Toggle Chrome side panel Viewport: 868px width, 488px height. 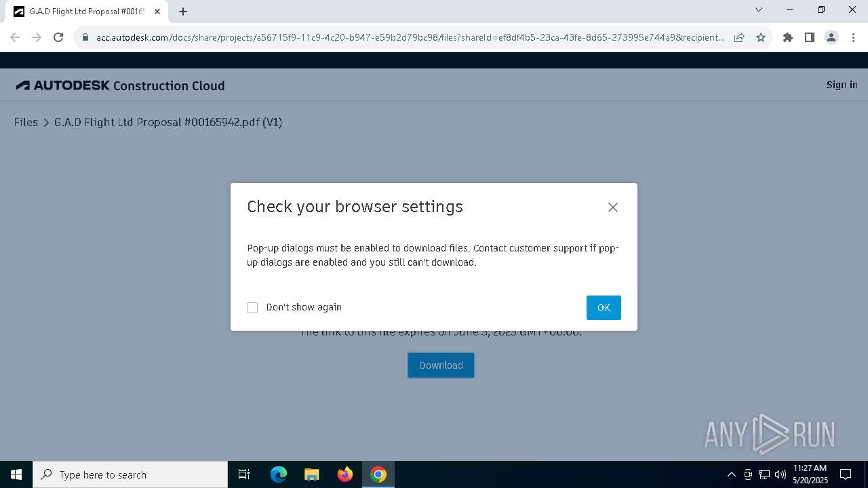point(810,37)
